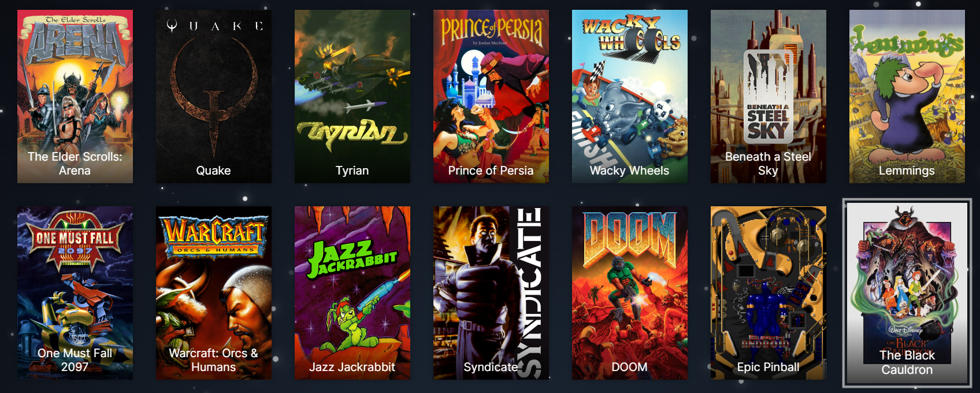Viewport: 980px width, 393px height.
Task: Click the DOOM caption text
Action: pos(630,367)
